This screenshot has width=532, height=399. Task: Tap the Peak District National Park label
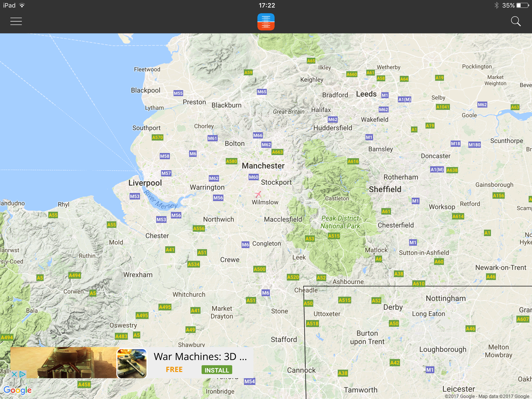click(340, 222)
